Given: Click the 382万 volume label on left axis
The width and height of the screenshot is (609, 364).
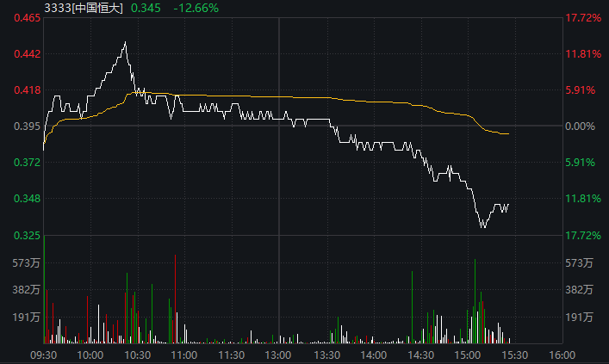Looking at the screenshot, I should 27,290.
